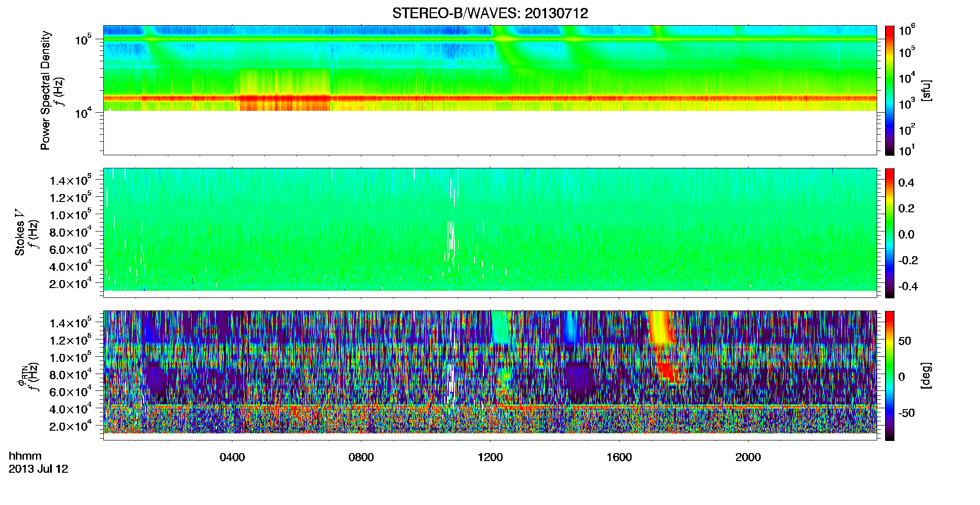This screenshot has height=505, width=980.
Task: Click the 0400 time tick label
Action: 232,457
